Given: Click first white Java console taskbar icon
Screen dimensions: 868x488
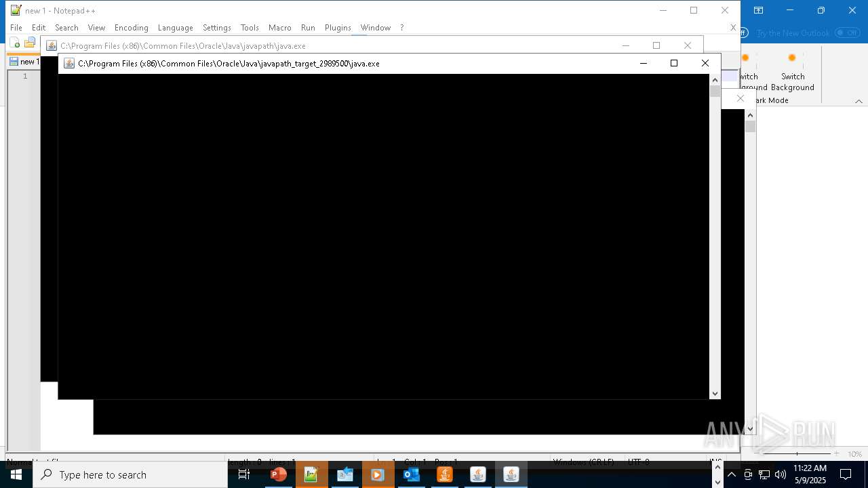Looking at the screenshot, I should [x=478, y=475].
